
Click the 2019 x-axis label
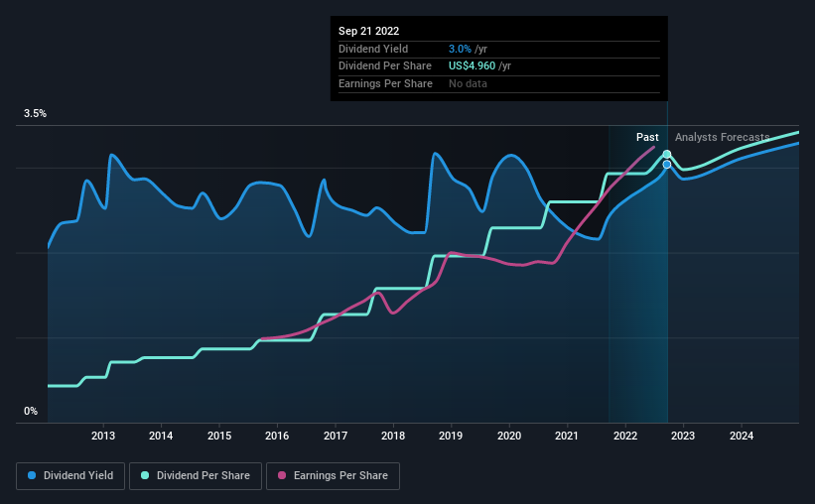point(451,436)
